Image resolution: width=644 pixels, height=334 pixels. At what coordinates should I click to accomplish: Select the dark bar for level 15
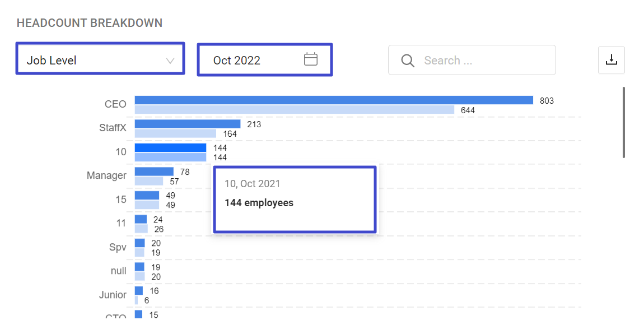coord(147,196)
